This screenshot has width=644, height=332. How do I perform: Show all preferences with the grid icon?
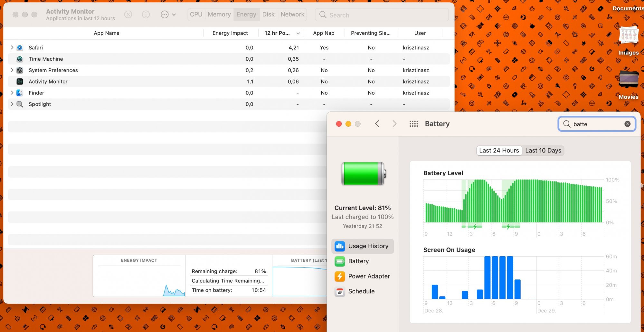[x=414, y=124]
